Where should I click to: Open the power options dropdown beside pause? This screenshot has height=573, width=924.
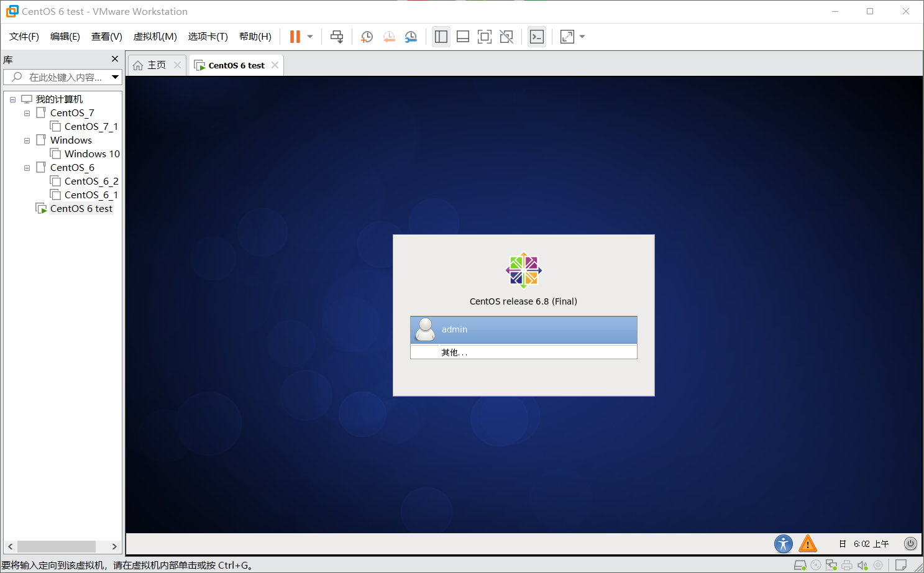310,37
